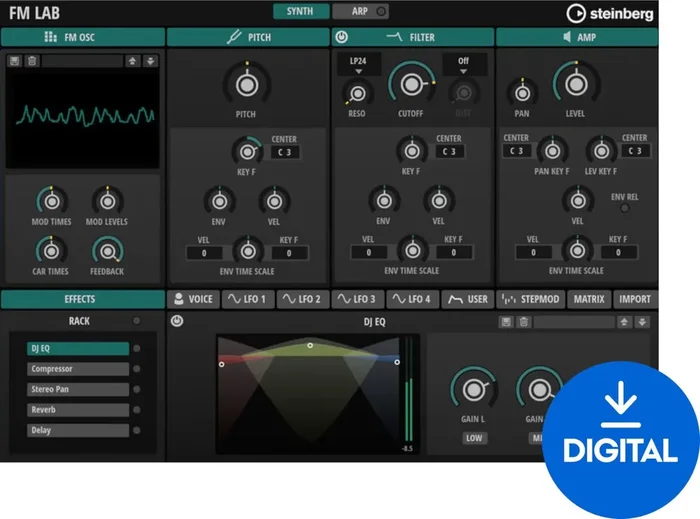Load next DJ EQ preset with down arrow
Image resolution: width=700 pixels, height=519 pixels.
pos(642,322)
